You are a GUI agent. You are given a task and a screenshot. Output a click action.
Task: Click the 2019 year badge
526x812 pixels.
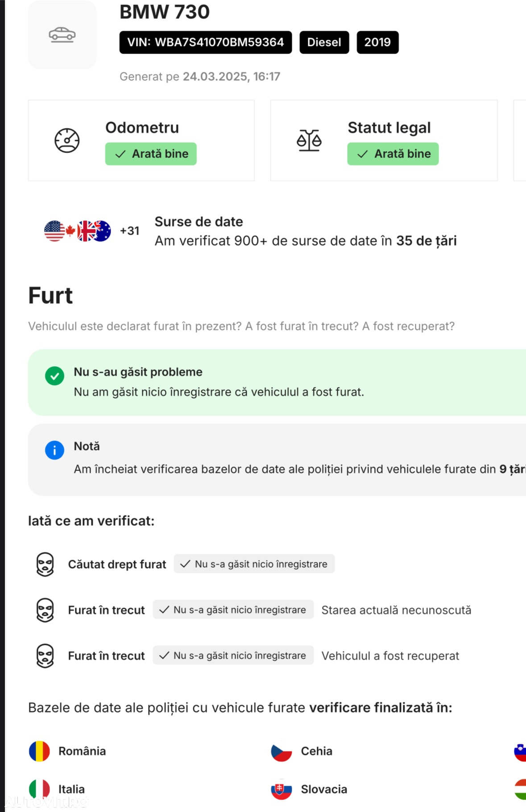pyautogui.click(x=377, y=42)
